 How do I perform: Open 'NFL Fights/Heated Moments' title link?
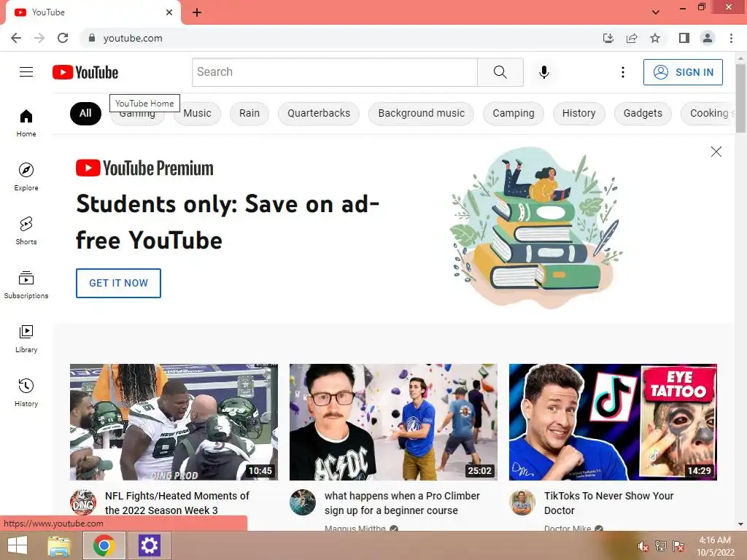click(x=177, y=503)
